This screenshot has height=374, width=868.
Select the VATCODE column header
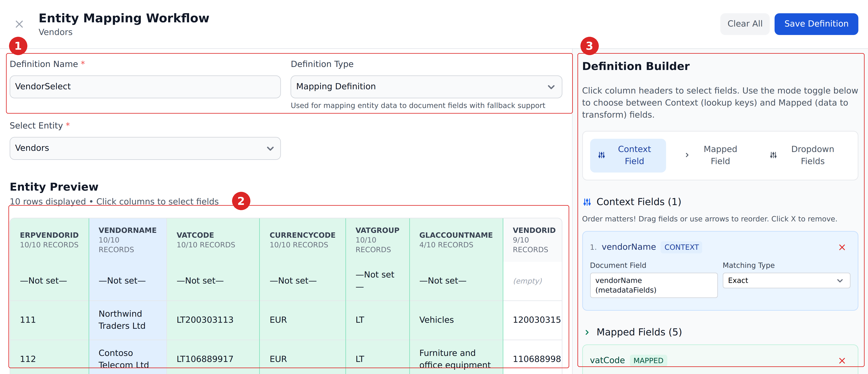coord(213,240)
